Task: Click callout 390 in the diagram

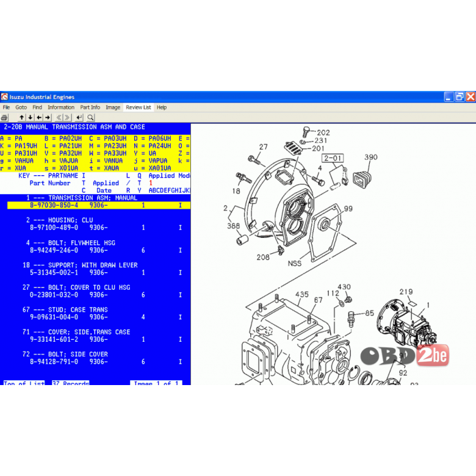Action: coord(371,157)
